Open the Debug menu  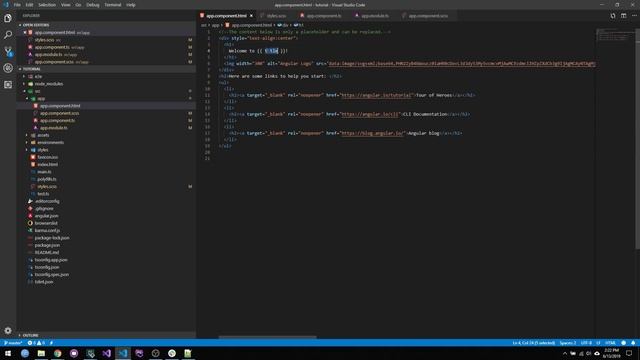[x=93, y=5]
